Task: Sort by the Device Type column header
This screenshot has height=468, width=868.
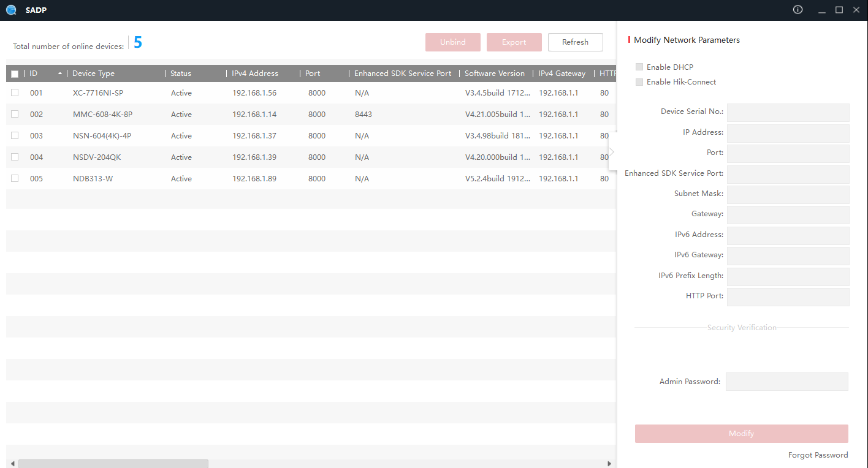Action: click(x=93, y=74)
